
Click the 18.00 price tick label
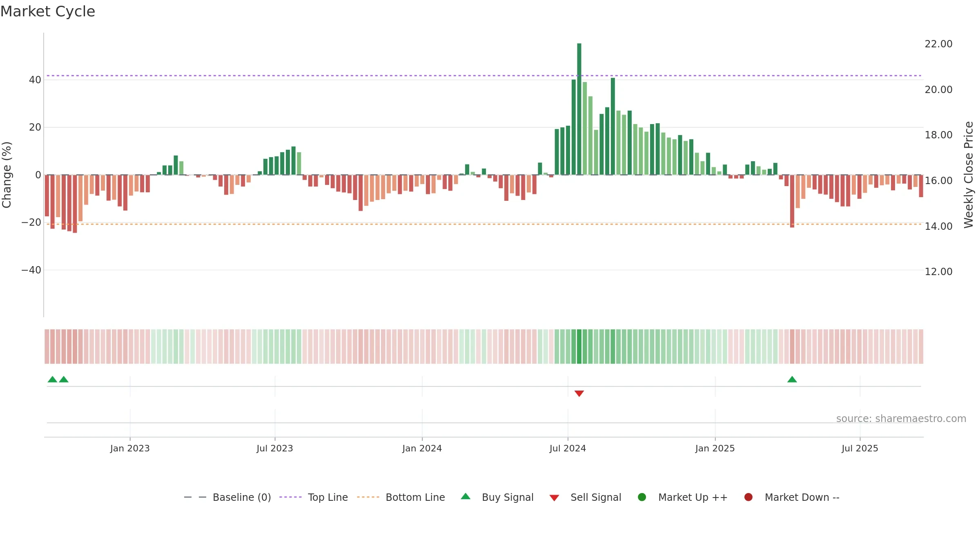(938, 135)
